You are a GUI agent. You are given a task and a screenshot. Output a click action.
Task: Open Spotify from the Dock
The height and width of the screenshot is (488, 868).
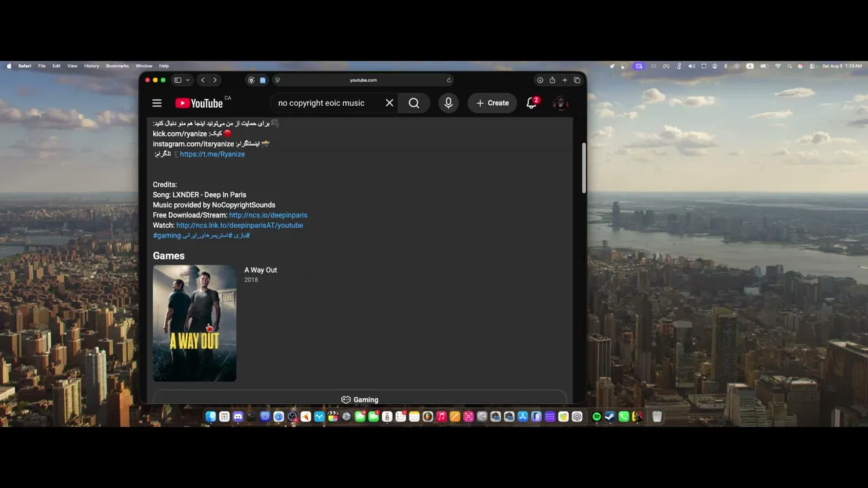(597, 417)
